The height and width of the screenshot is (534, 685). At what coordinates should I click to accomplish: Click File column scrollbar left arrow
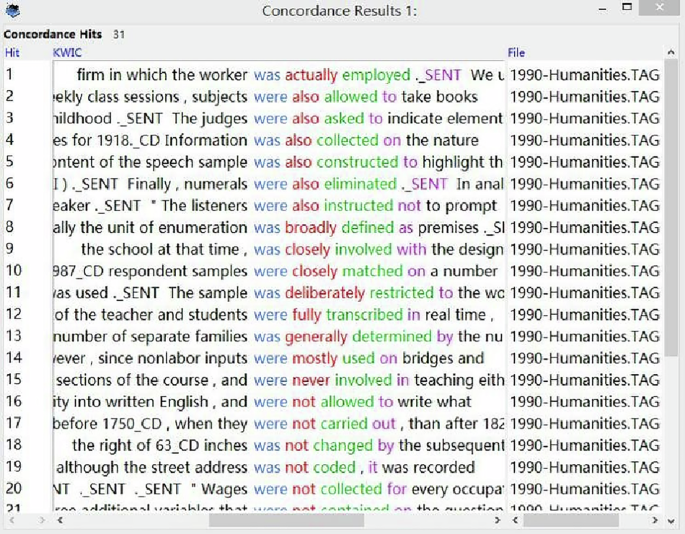pyautogui.click(x=515, y=520)
